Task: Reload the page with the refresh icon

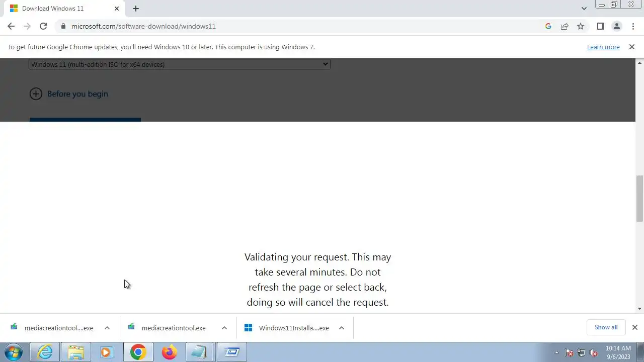Action: 43,26
